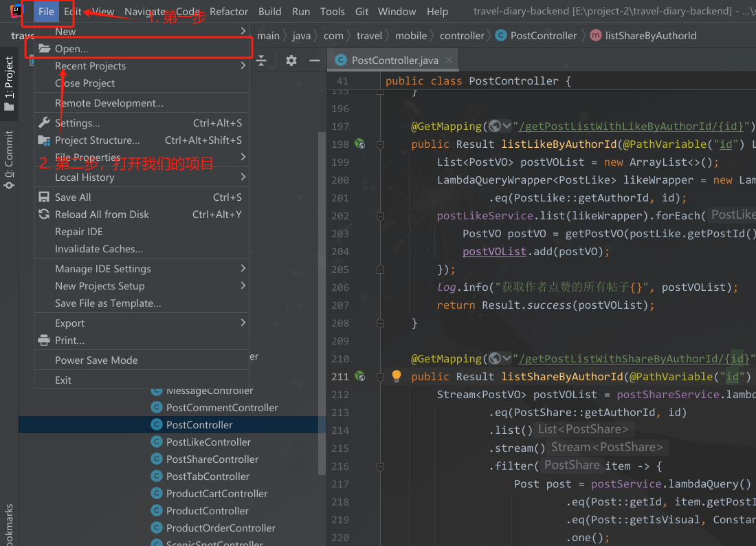Select Open... in the File menu
Image resolution: width=756 pixels, height=546 pixels.
tap(142, 48)
